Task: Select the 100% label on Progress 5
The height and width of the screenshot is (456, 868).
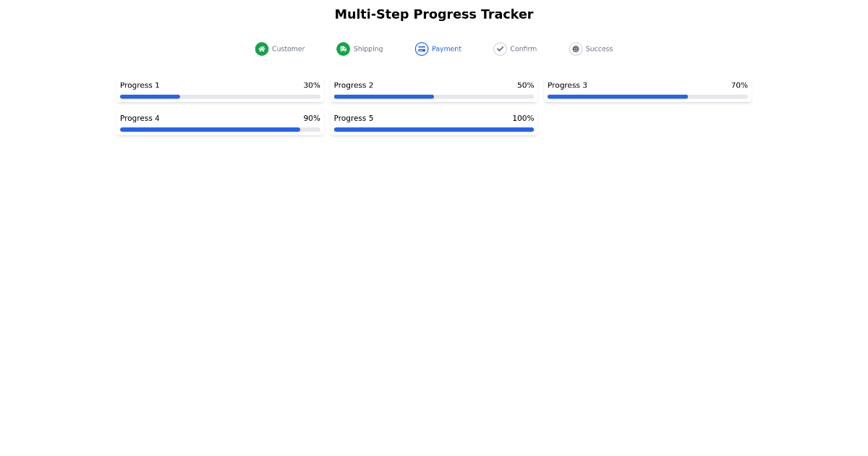Action: coord(524,118)
